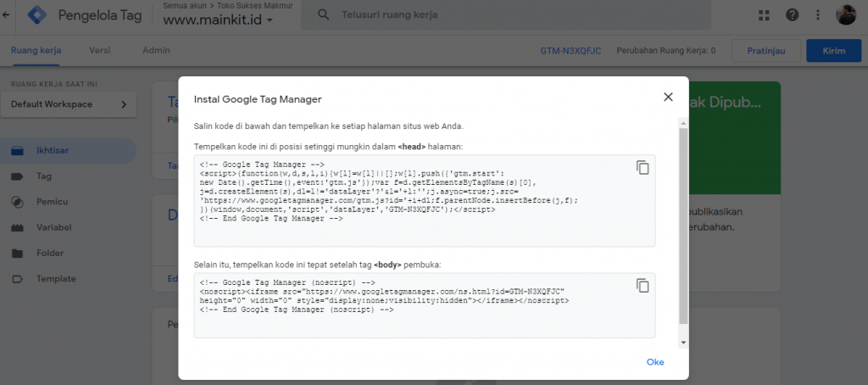Copy the noscript body code snippet
This screenshot has height=385, width=868.
[x=643, y=285]
